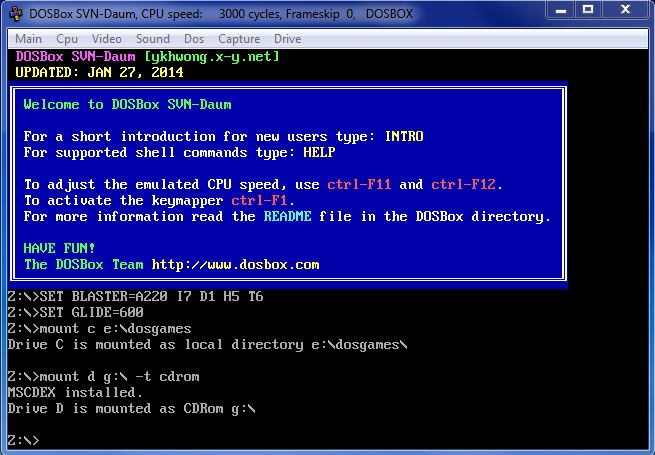Click the red ctrl-F1 keymapper shortcut text
Viewport: 655px width, 455px height.
(259, 200)
